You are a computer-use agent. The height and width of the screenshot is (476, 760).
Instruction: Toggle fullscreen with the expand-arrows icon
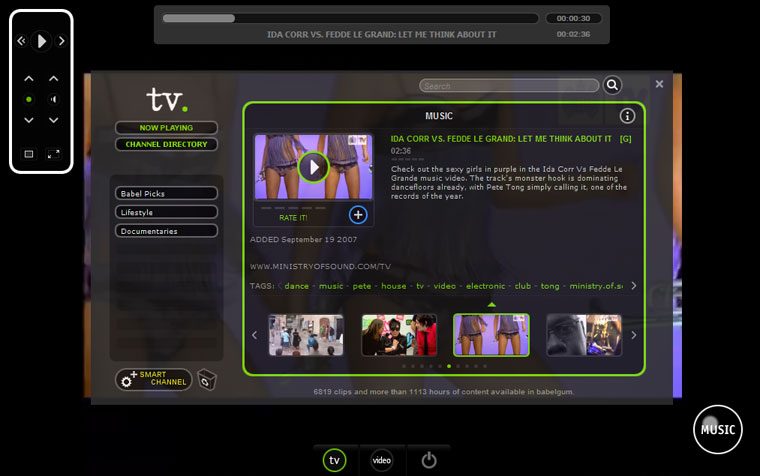coord(54,154)
